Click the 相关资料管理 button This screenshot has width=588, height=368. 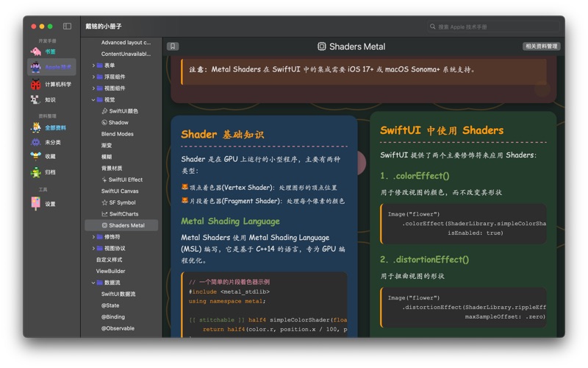click(x=541, y=46)
